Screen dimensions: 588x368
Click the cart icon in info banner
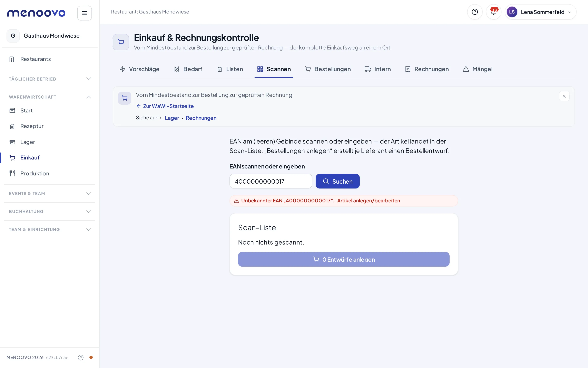coord(124,98)
